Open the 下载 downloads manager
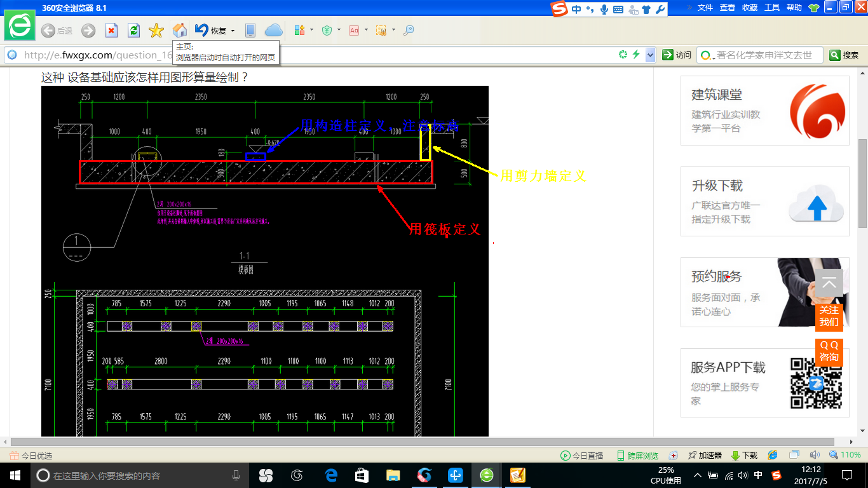This screenshot has height=488, width=868. [x=744, y=456]
